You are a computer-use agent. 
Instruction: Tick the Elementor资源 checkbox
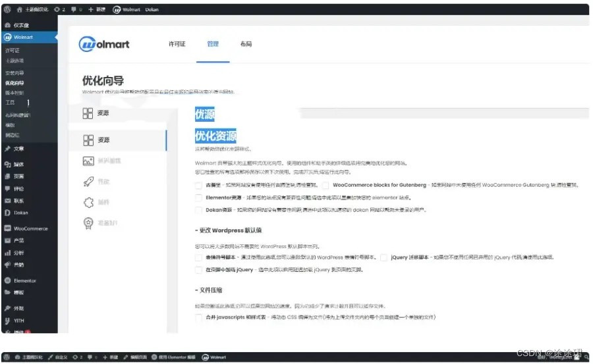[x=198, y=197]
